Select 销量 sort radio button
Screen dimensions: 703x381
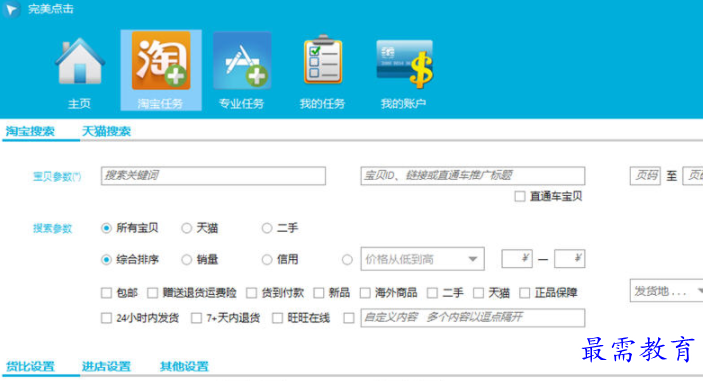point(187,260)
